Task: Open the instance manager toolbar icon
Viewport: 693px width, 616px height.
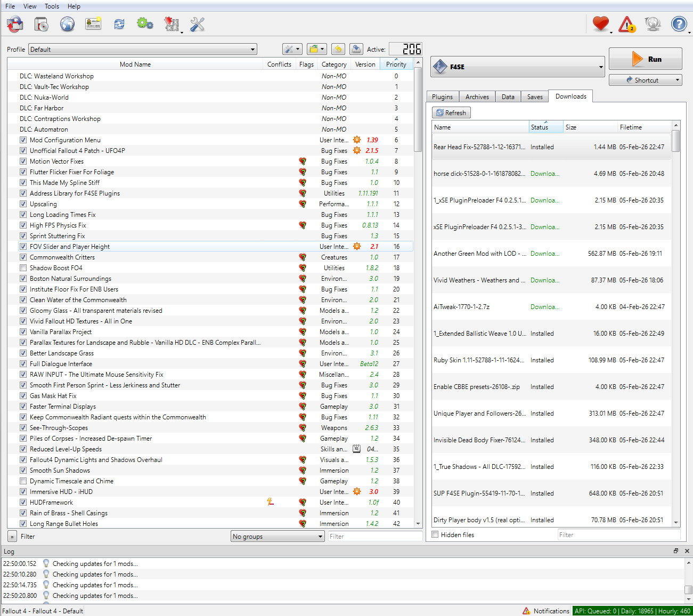Action: pos(15,24)
